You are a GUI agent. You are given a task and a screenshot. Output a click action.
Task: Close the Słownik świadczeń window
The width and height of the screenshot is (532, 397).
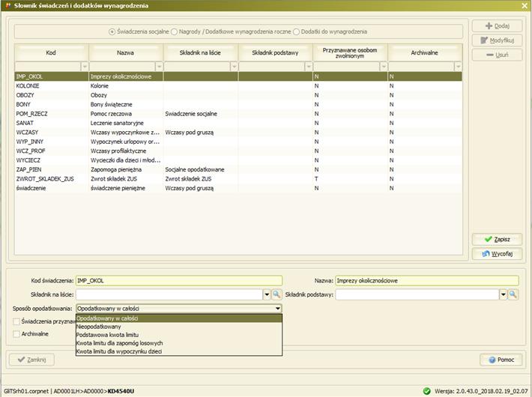pyautogui.click(x=525, y=5)
